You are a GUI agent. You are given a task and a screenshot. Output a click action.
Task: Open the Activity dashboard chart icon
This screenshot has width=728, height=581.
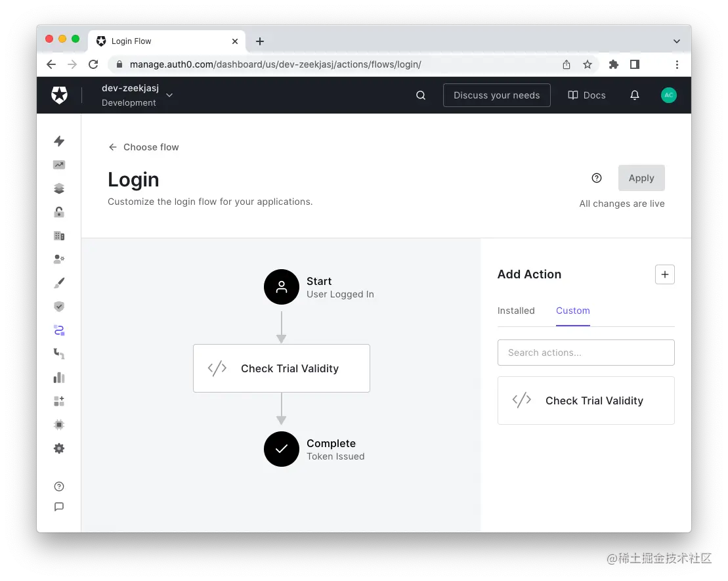pos(59,165)
